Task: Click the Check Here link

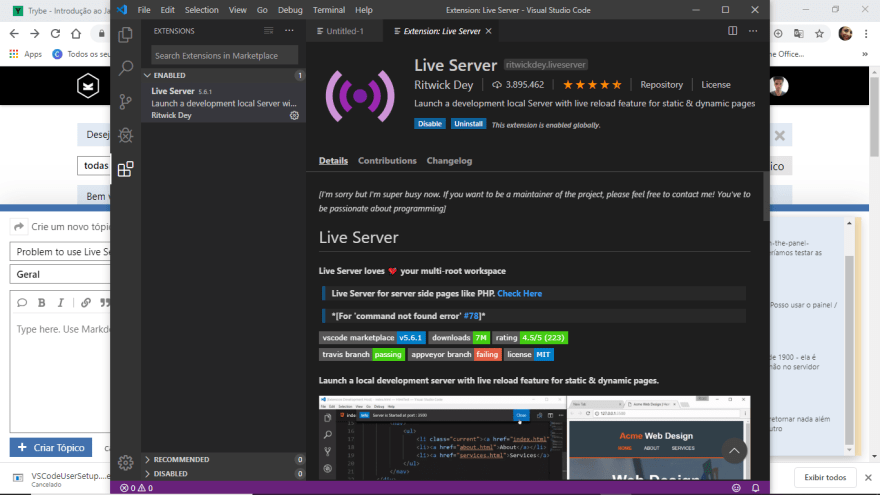Action: (519, 294)
